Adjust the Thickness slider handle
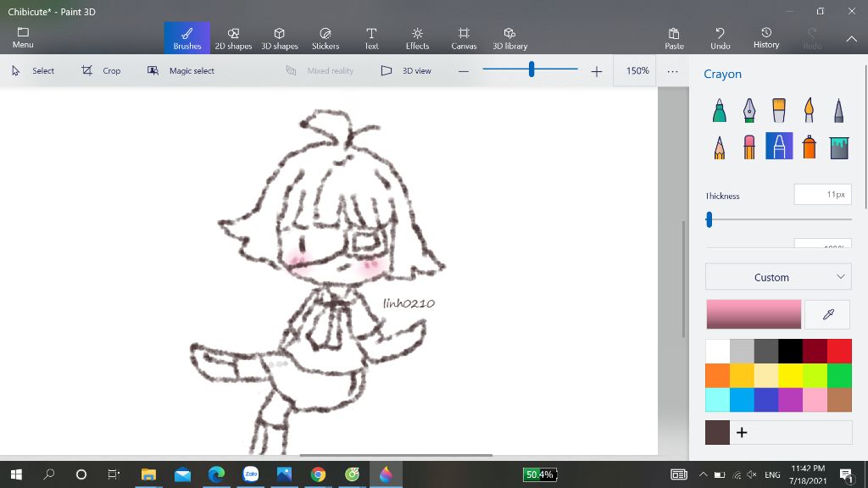 [709, 219]
